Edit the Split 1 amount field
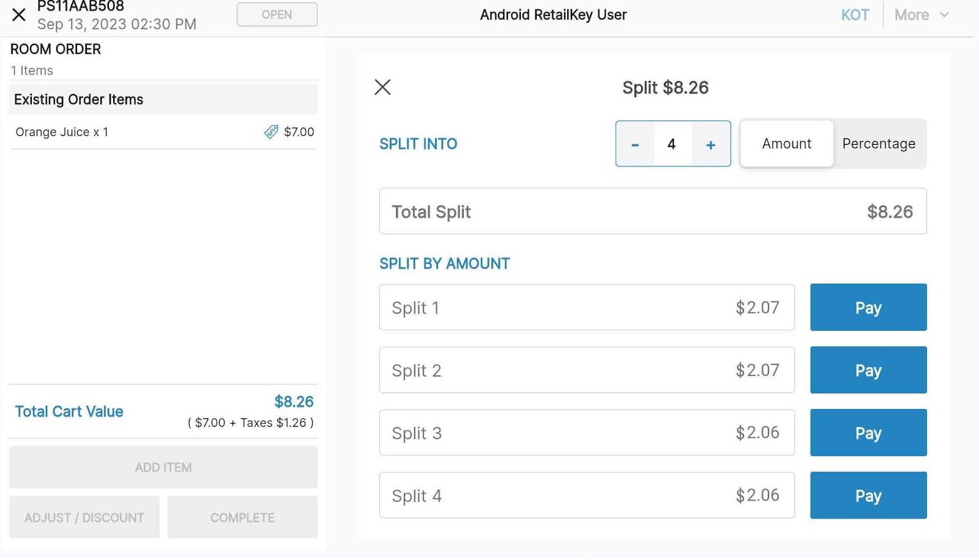Viewport: 979px width, 560px height. [x=586, y=308]
